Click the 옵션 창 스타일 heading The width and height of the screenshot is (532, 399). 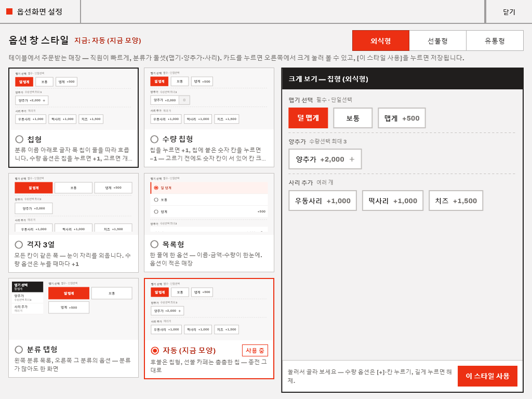38,40
